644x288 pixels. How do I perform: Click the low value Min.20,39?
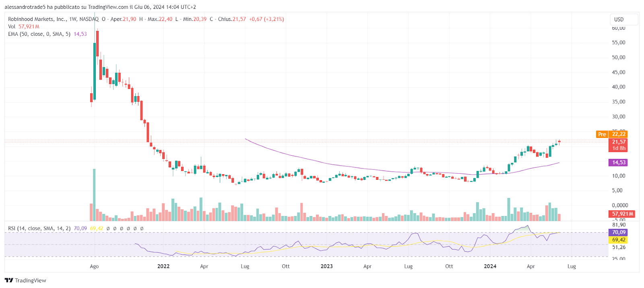pyautogui.click(x=195, y=19)
